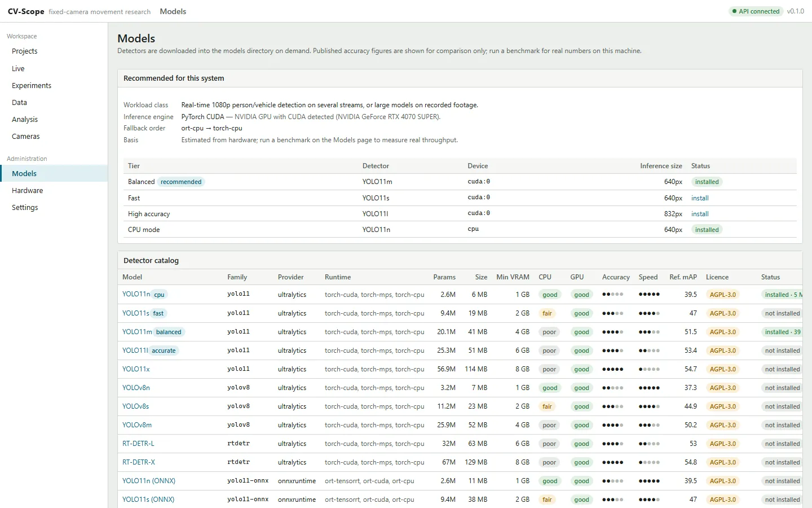Open the Analysis section
The image size is (812, 508).
(x=54, y=120)
